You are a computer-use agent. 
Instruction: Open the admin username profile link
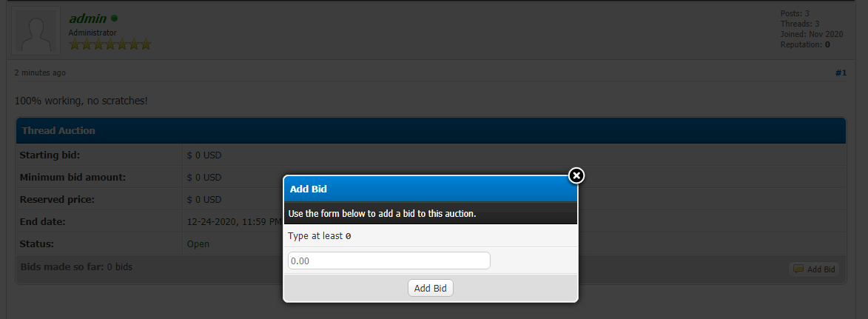coord(87,19)
